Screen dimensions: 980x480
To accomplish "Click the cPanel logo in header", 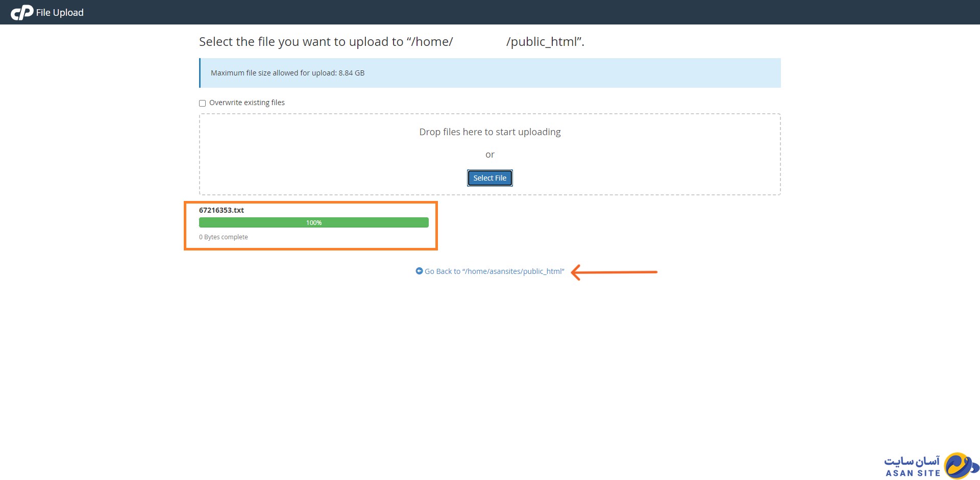I will [21, 12].
